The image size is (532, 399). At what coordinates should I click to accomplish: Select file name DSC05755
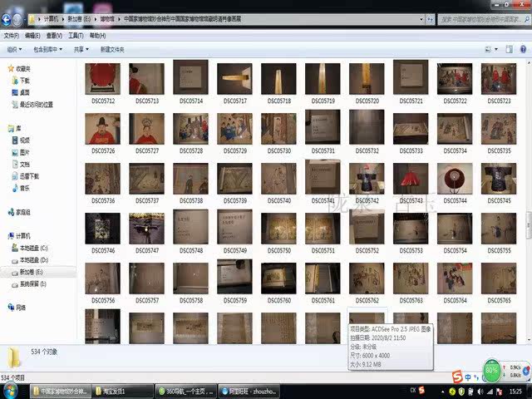pos(499,251)
